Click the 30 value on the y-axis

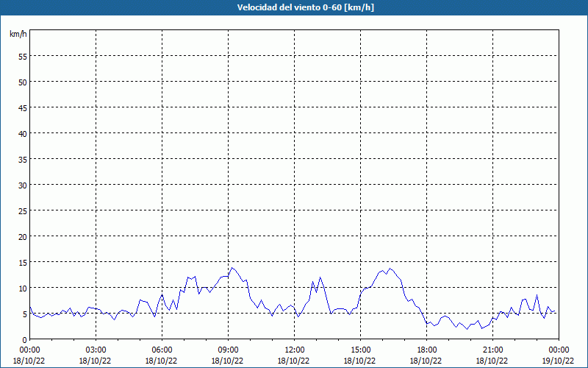coord(23,185)
